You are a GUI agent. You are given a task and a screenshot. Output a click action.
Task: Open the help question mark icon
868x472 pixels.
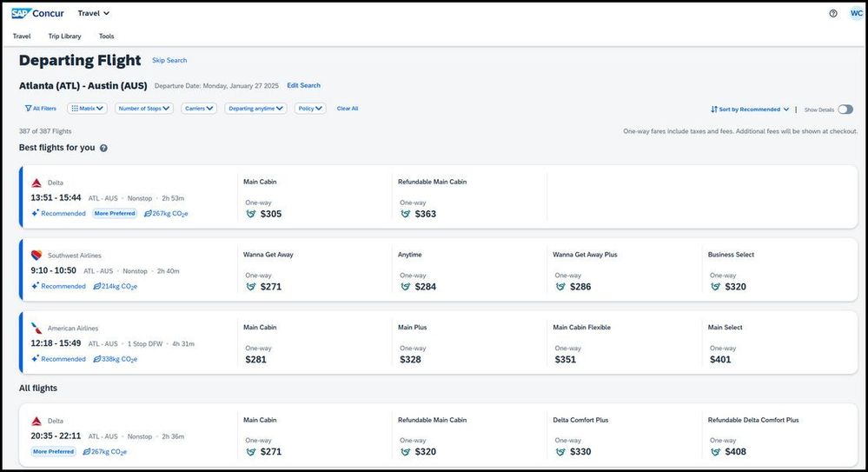pyautogui.click(x=833, y=13)
